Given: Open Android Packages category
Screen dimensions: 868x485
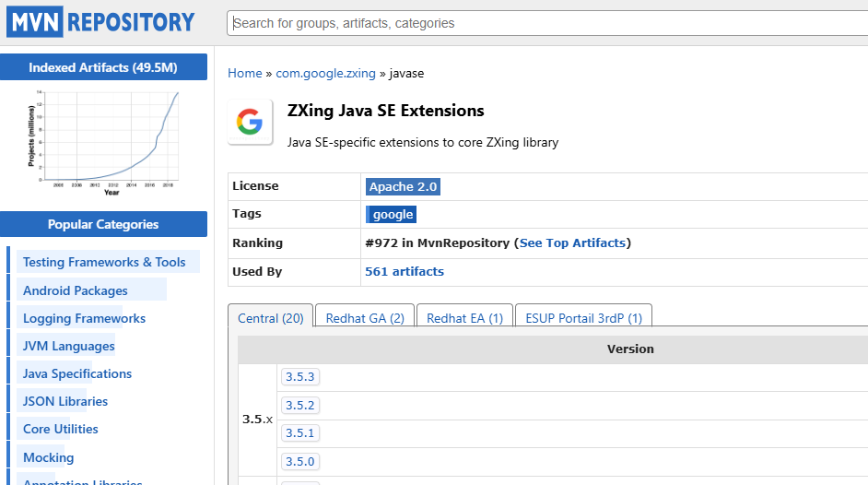Looking at the screenshot, I should pos(76,290).
